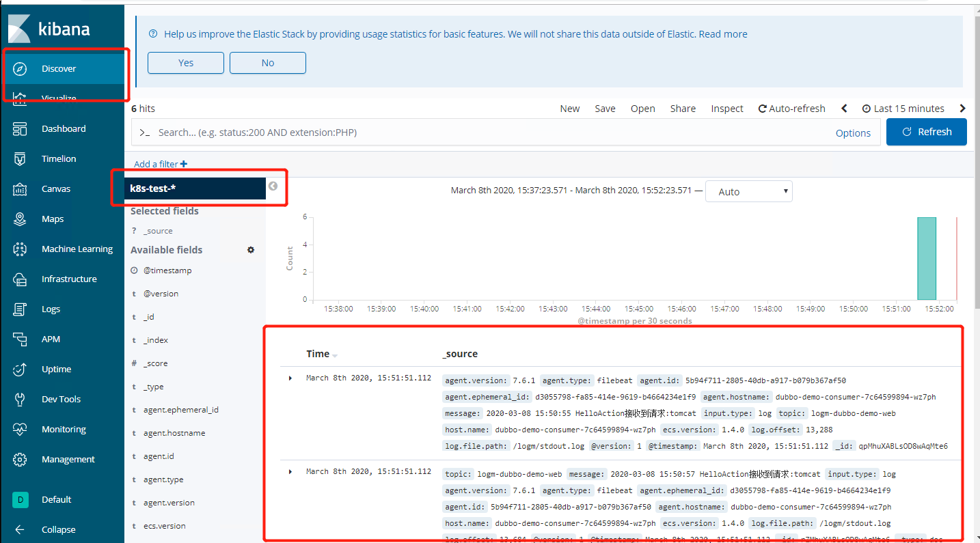Select _type field
Screen dimensions: 980x543
pos(153,387)
